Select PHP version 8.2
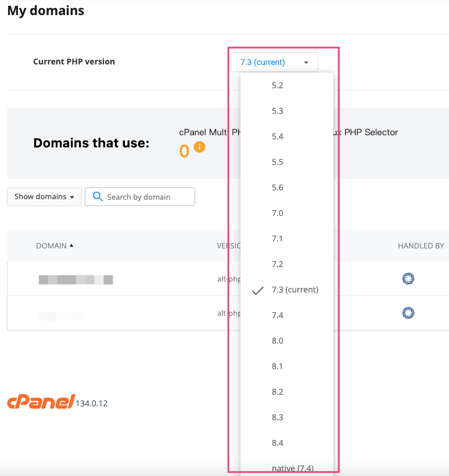Viewport: 449px width, 476px height. point(278,392)
